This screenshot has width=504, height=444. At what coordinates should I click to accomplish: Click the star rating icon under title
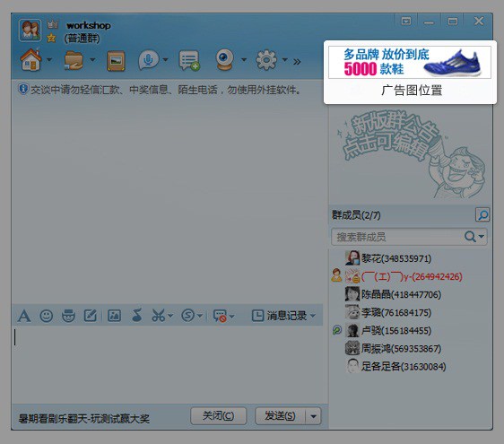[51, 39]
